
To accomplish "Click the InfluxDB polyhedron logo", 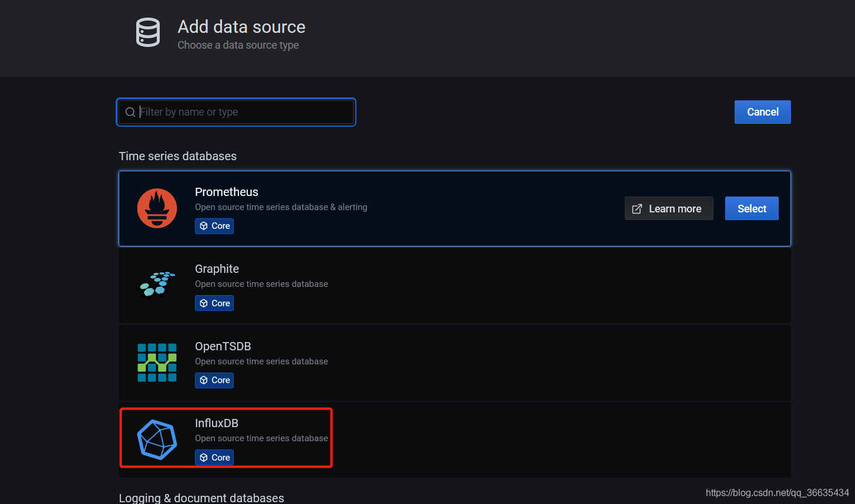I will pyautogui.click(x=157, y=439).
